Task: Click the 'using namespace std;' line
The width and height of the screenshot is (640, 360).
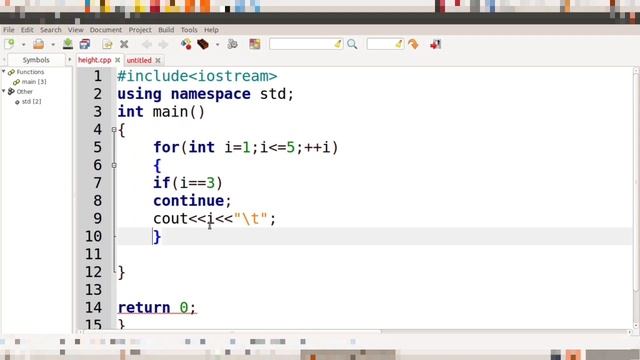Action: (x=205, y=94)
